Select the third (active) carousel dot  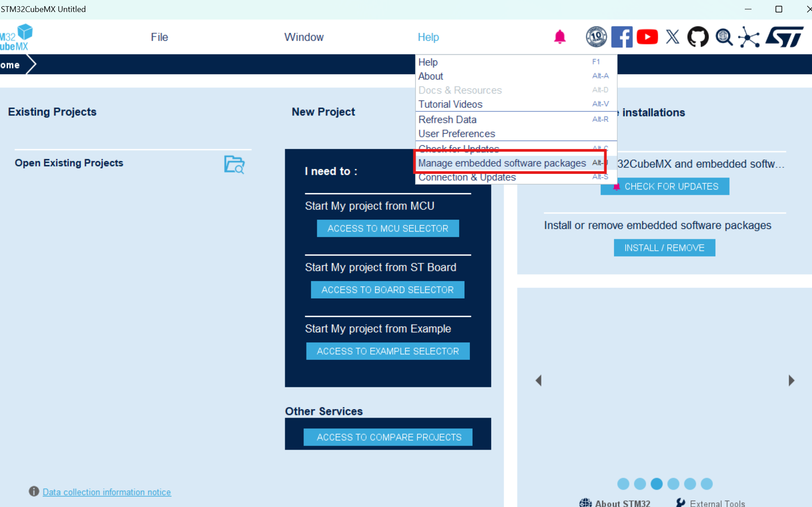click(x=656, y=484)
